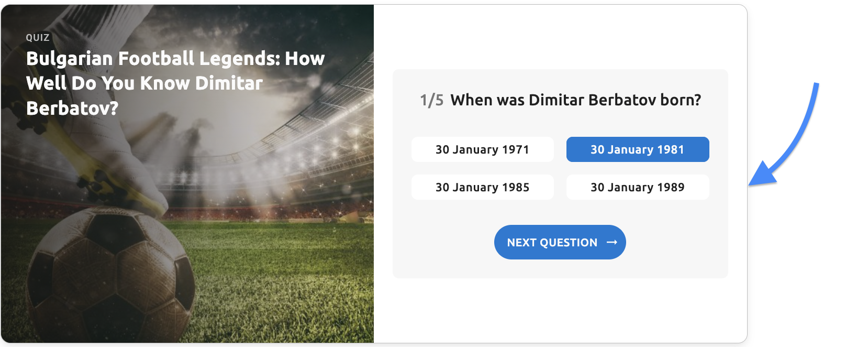Viewport: 868px width, 347px height.
Task: Choose the highlighted 30 January 1981 option
Action: pyautogui.click(x=637, y=150)
